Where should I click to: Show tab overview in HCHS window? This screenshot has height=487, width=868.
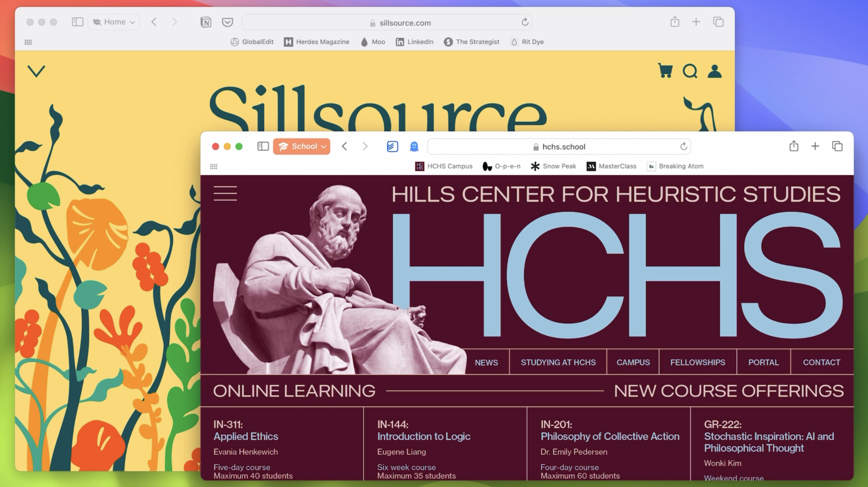(837, 146)
